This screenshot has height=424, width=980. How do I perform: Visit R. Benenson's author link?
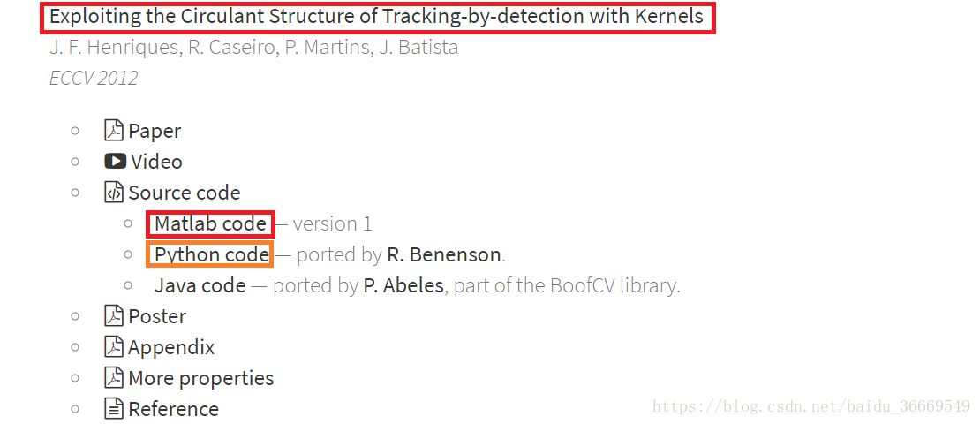(444, 255)
